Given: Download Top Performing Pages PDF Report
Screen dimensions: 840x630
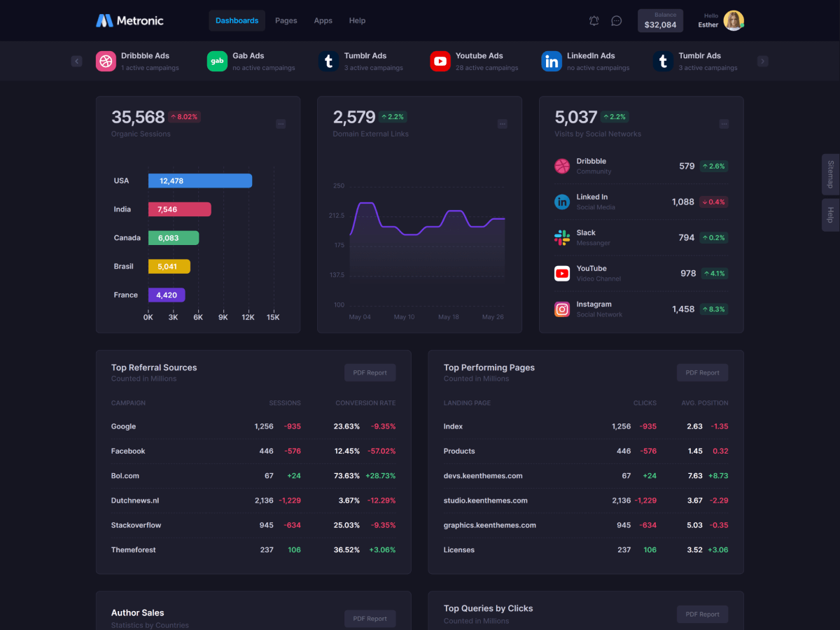Looking at the screenshot, I should [702, 372].
